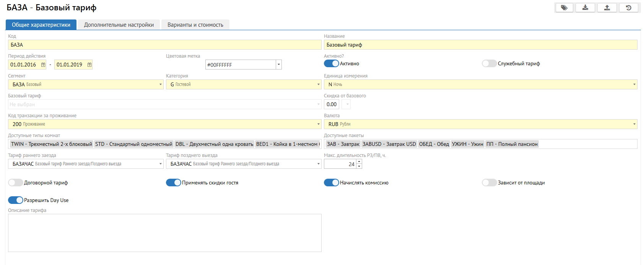Click into the Описание тарифа text area
Screen dimensions: 644x265
[164, 233]
